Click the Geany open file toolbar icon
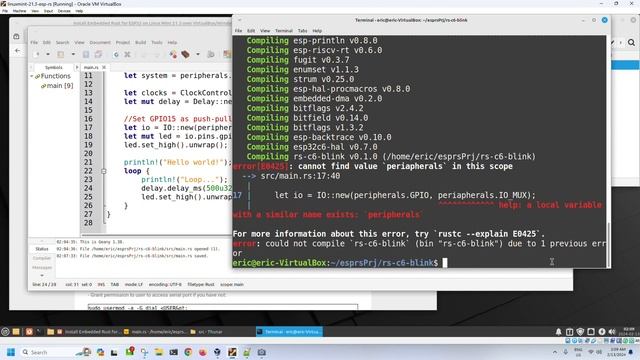The image size is (640, 360). [61, 54]
